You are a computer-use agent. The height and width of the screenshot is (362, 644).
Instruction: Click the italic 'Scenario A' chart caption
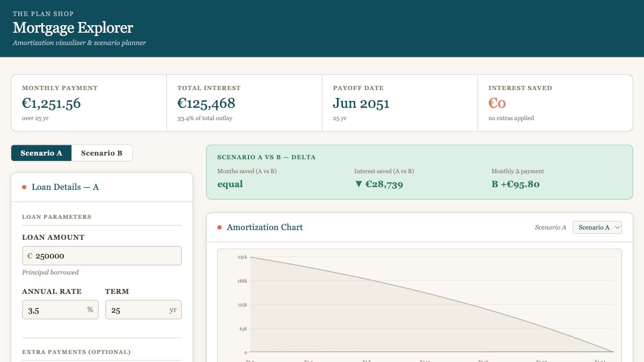(x=551, y=227)
